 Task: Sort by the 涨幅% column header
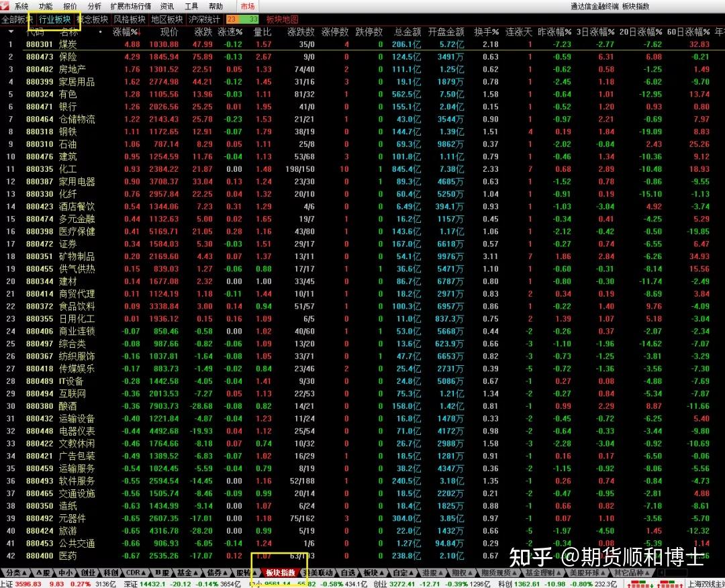point(127,32)
